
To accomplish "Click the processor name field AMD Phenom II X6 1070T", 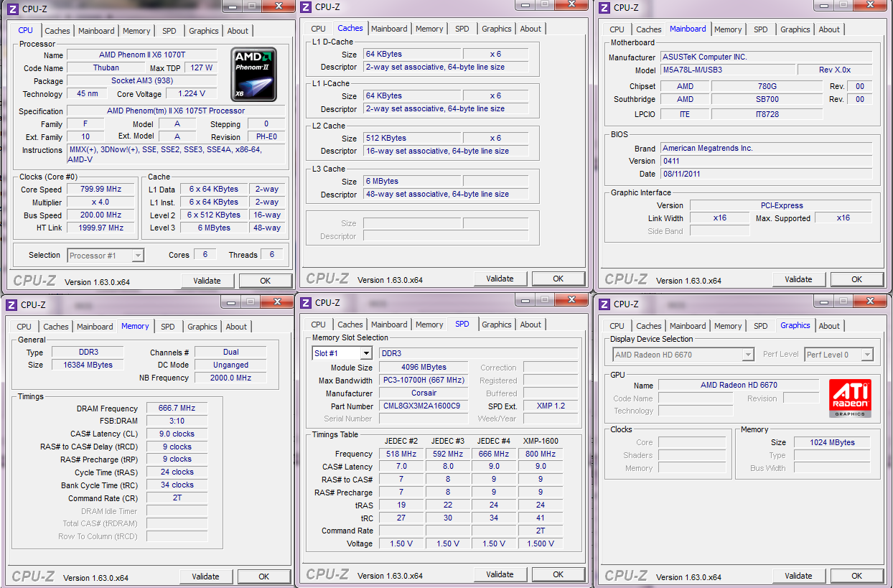I will click(x=142, y=55).
